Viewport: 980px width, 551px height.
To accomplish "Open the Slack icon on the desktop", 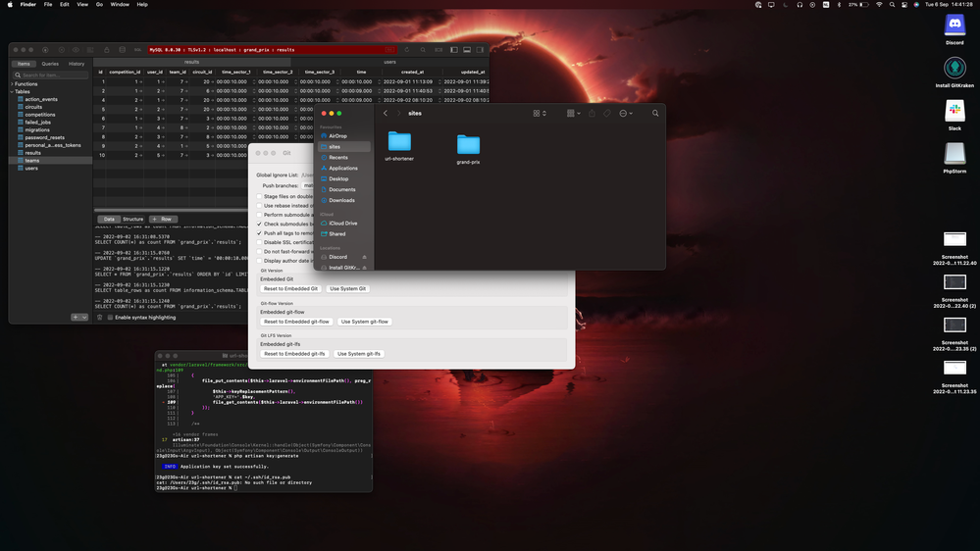I will 954,112.
